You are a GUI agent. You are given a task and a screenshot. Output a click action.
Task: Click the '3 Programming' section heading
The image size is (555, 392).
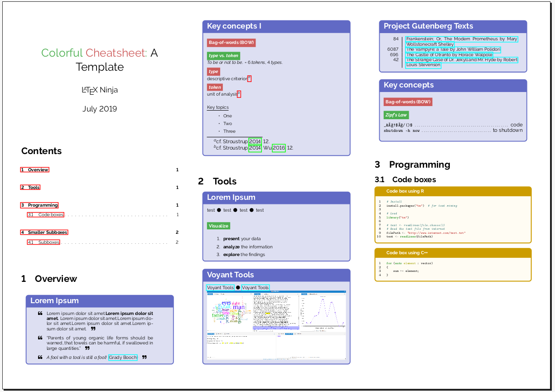pos(413,165)
